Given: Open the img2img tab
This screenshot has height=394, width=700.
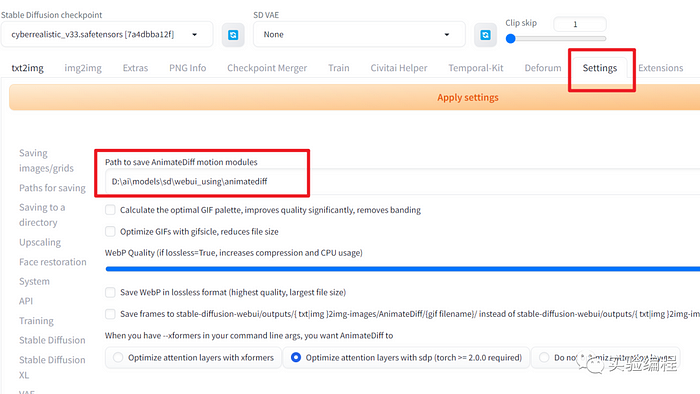Looking at the screenshot, I should tap(83, 68).
